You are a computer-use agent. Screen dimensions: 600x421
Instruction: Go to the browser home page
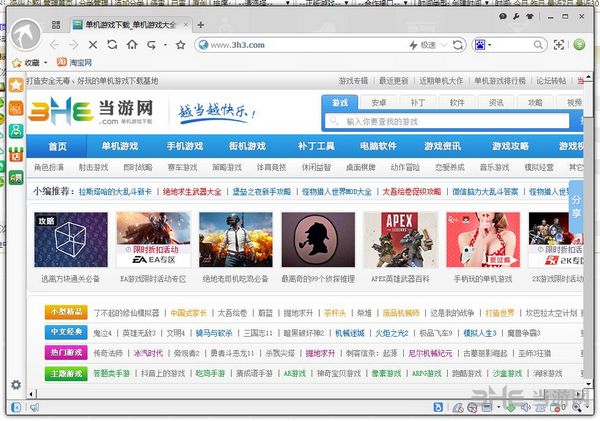[x=132, y=44]
